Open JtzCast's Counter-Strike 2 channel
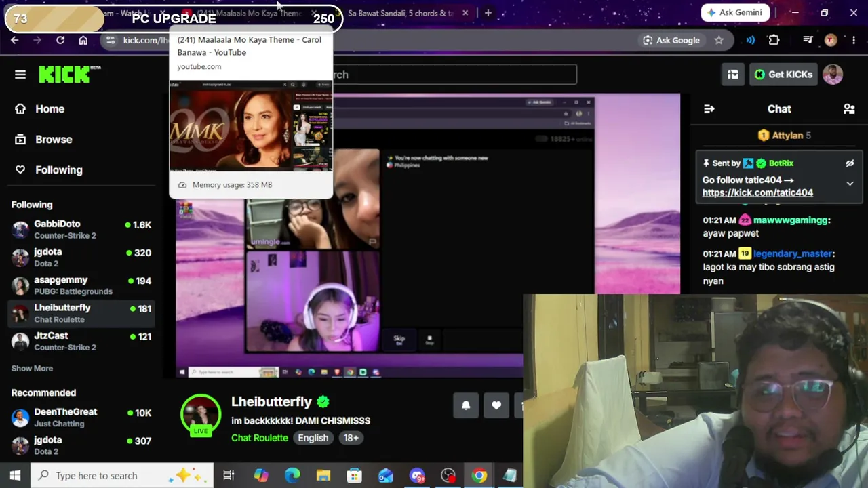This screenshot has width=868, height=488. pyautogui.click(x=81, y=341)
